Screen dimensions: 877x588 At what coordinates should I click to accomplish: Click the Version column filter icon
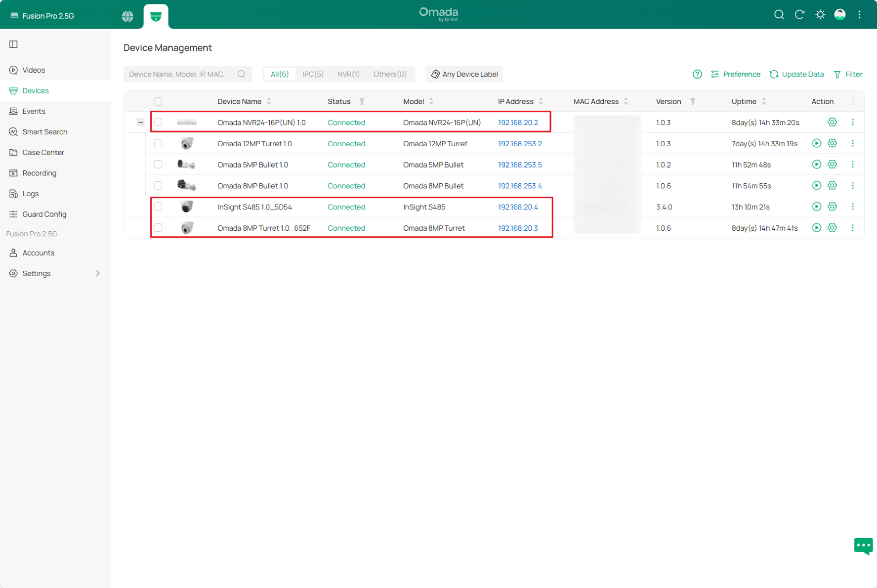[692, 101]
